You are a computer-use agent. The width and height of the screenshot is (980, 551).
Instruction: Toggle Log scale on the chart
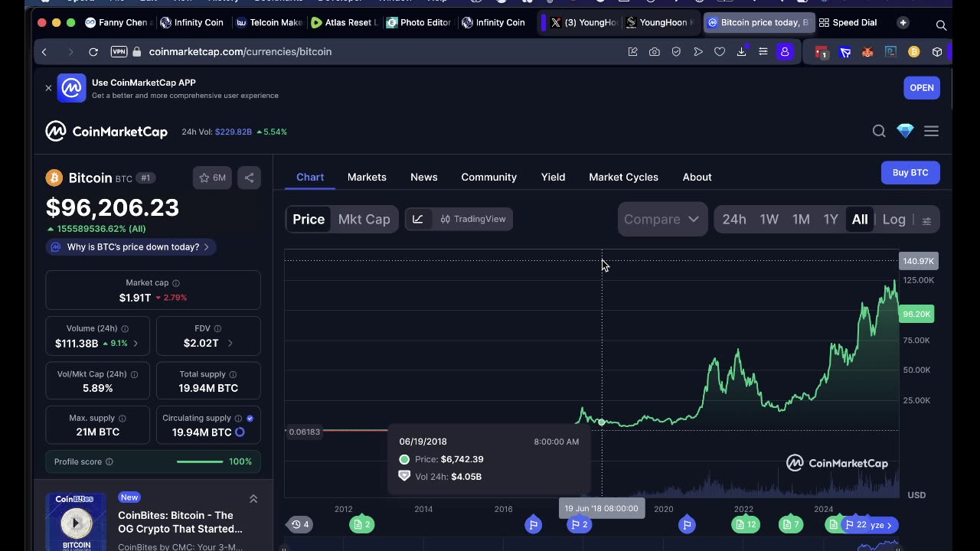click(x=893, y=220)
